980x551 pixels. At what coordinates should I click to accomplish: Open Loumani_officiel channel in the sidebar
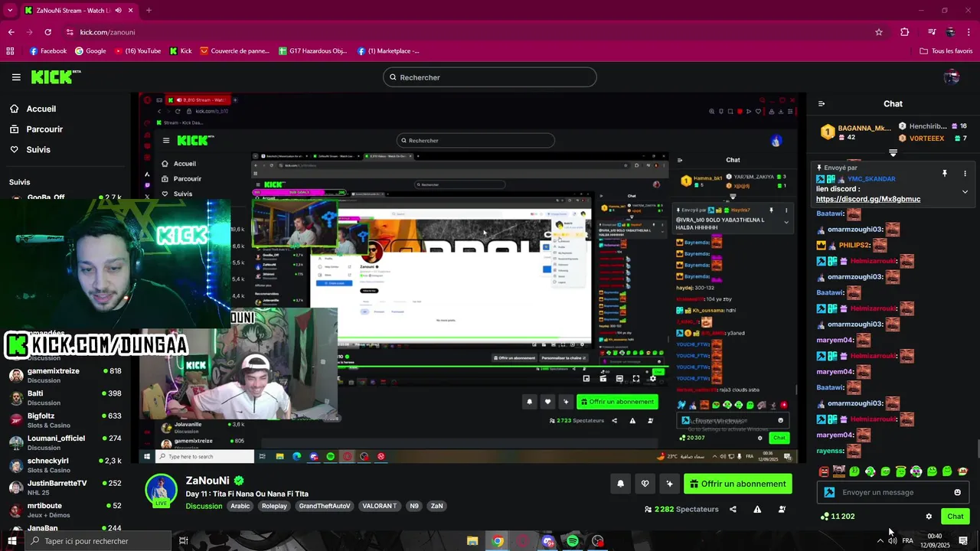[x=66, y=442]
